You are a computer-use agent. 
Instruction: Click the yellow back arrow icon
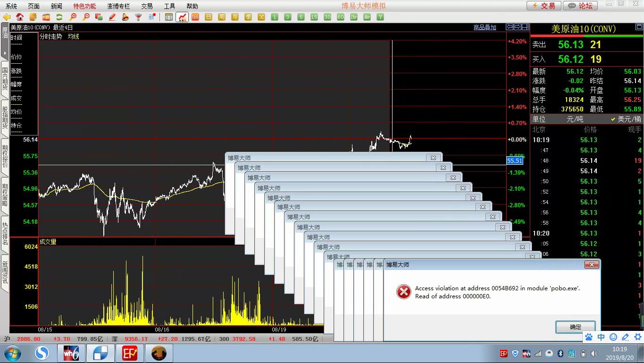7,17
